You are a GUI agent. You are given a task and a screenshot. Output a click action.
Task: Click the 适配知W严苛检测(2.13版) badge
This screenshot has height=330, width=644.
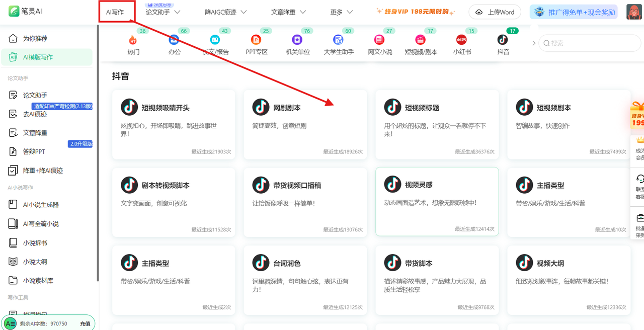click(62, 106)
